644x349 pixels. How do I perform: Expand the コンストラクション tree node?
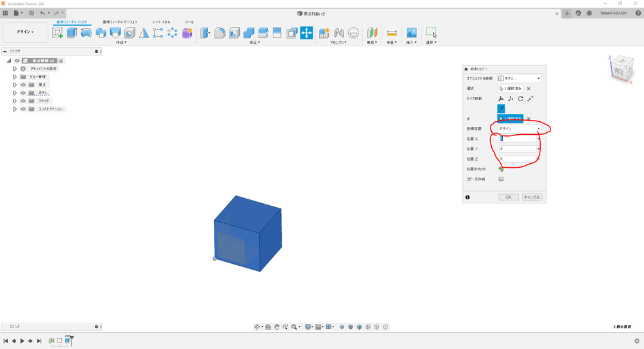(x=15, y=109)
